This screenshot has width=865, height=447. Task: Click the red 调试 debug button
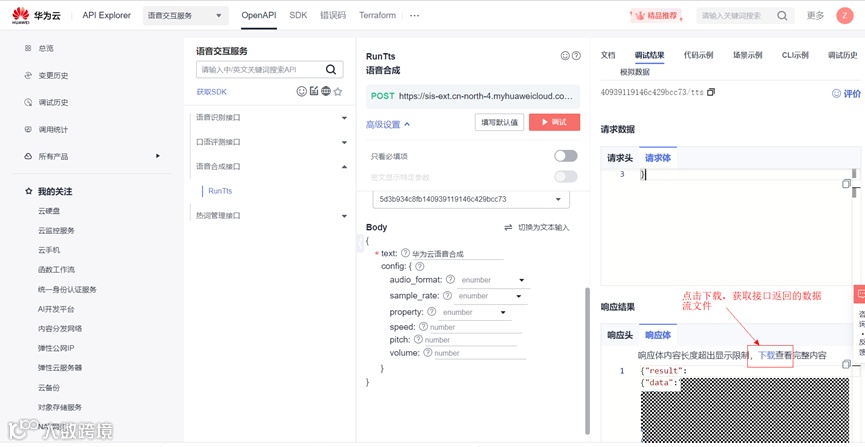[x=554, y=122]
